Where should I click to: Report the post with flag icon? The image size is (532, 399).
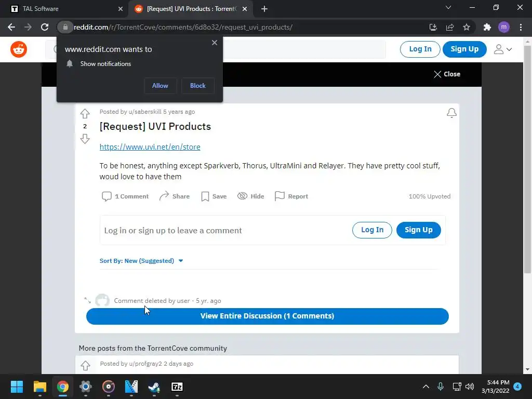pyautogui.click(x=291, y=196)
